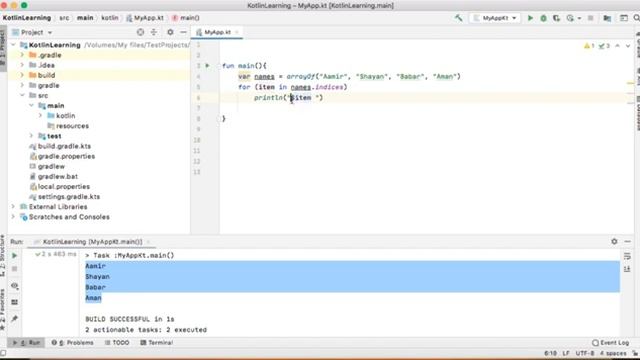
Task: Open the Project view selector dropdown
Action: tap(33, 32)
